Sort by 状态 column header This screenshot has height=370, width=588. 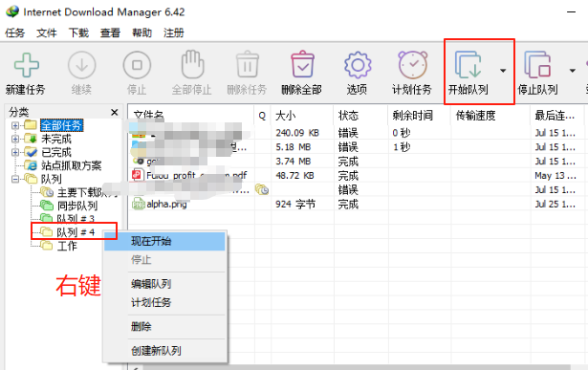coord(360,115)
